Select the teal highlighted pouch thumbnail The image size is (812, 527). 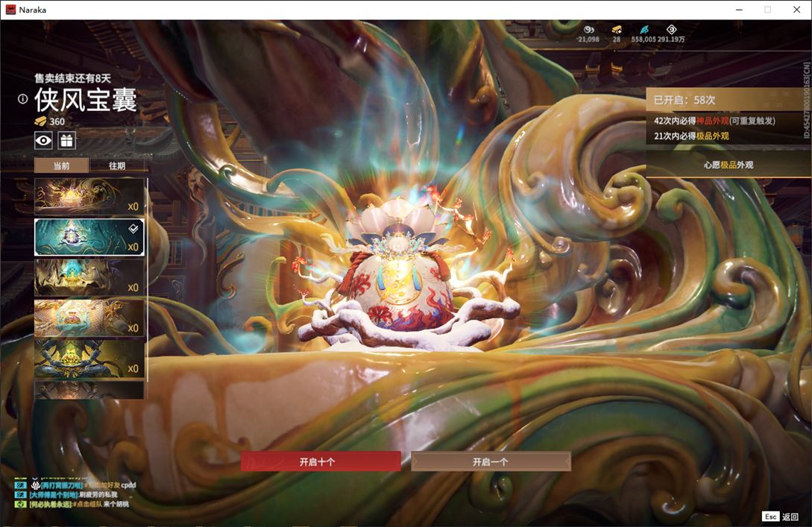pos(89,237)
